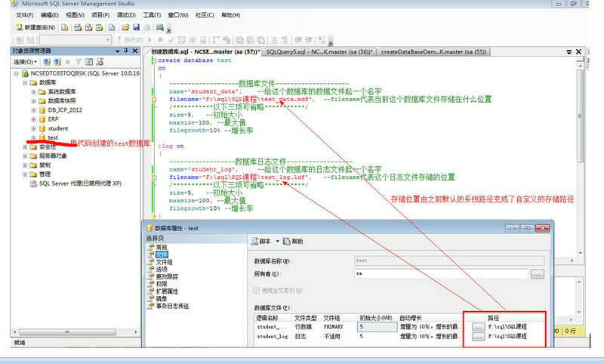Image resolution: width=604 pixels, height=364 pixels.
Task: Switch to the createDataBaseDem tab
Action: 433,51
